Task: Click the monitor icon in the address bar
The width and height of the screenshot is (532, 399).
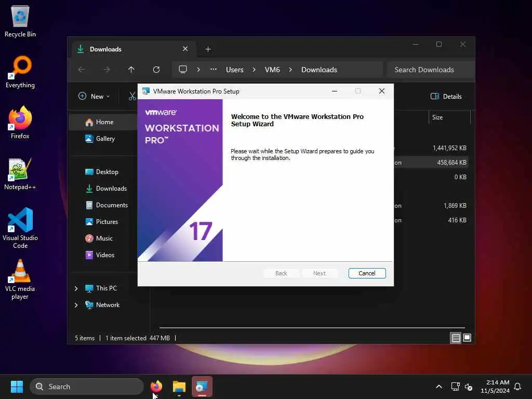Action: [183, 70]
